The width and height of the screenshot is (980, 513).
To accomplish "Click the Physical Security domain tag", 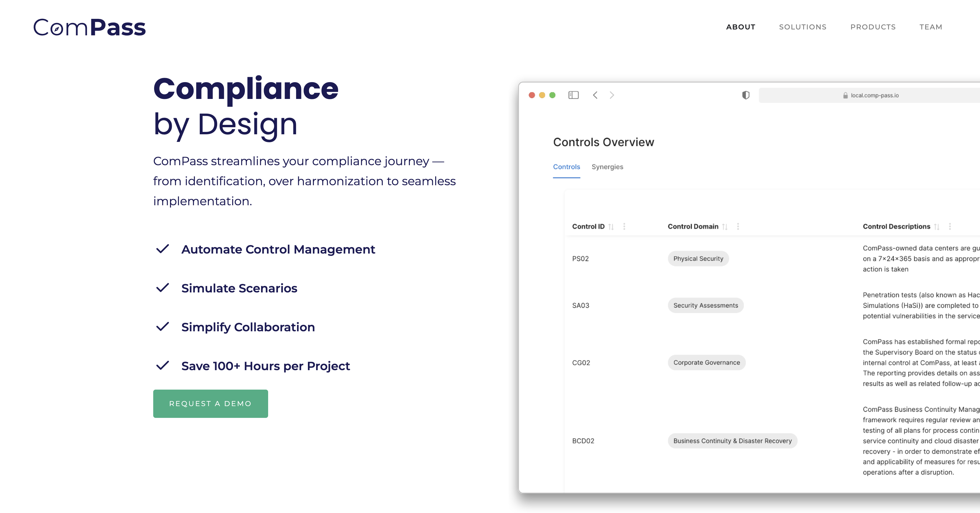I will tap(698, 259).
